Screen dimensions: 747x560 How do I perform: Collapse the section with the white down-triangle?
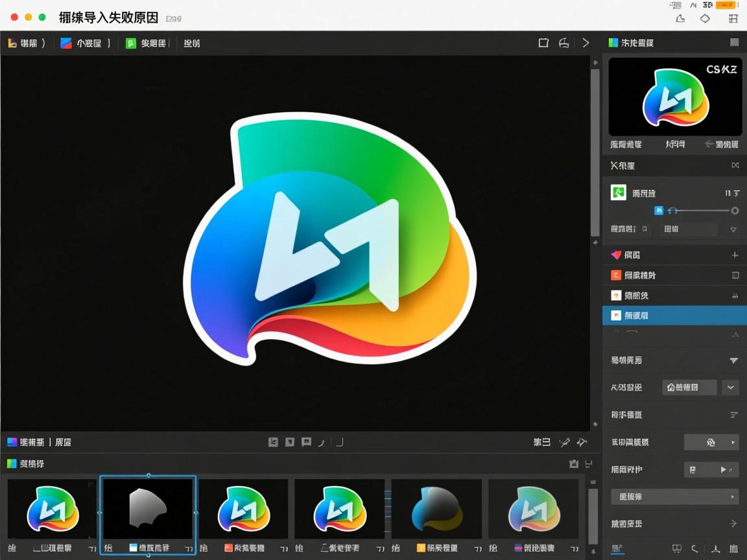point(733,360)
